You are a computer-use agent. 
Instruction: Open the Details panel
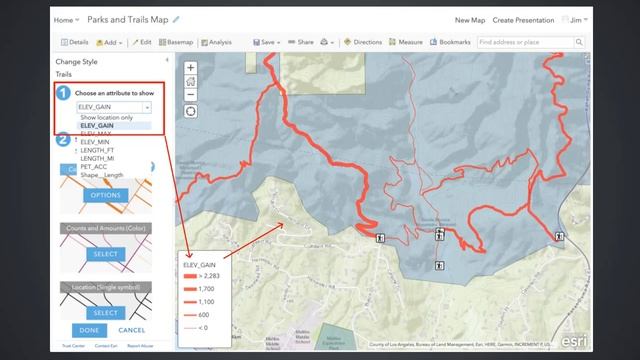tap(74, 42)
